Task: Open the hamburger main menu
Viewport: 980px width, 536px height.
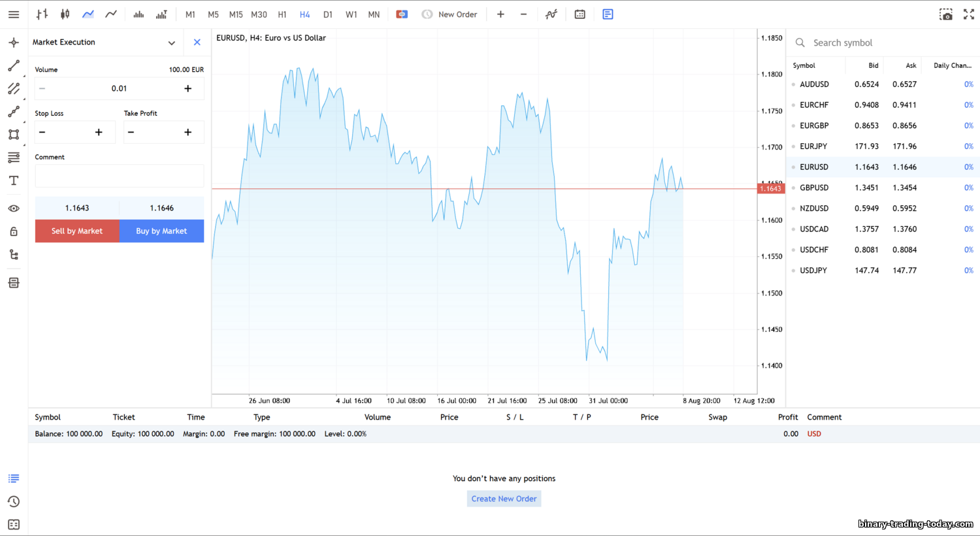Action: coord(14,14)
